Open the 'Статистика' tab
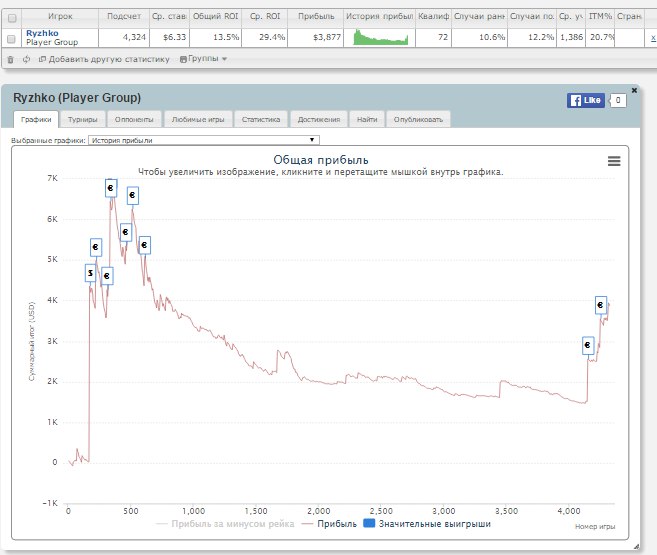Screen dimensions: 657x555 pos(260,119)
